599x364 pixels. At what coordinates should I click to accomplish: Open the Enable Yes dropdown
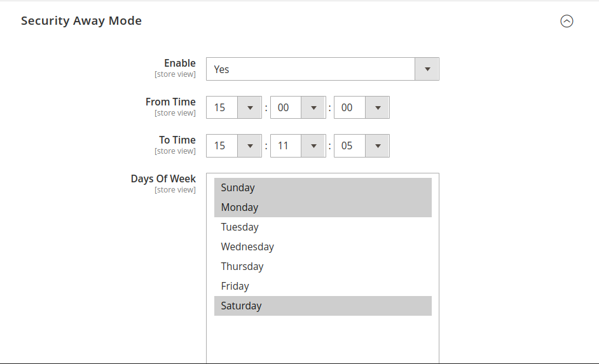click(x=322, y=69)
